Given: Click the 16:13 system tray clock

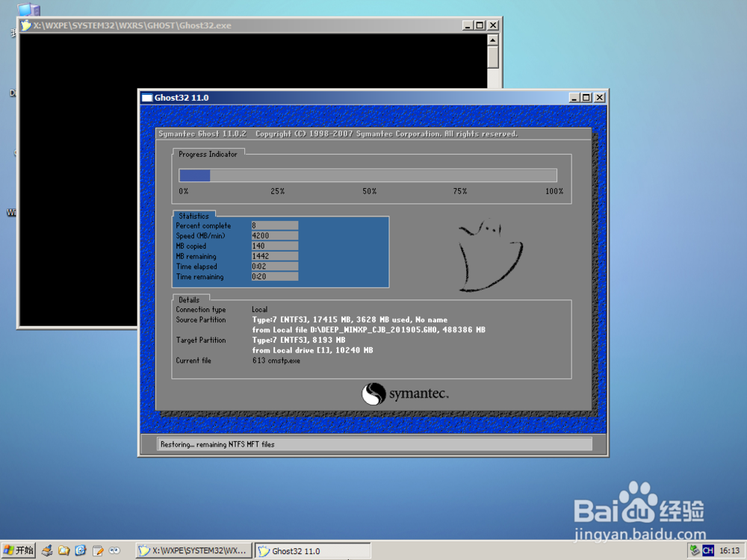Looking at the screenshot, I should pyautogui.click(x=729, y=551).
